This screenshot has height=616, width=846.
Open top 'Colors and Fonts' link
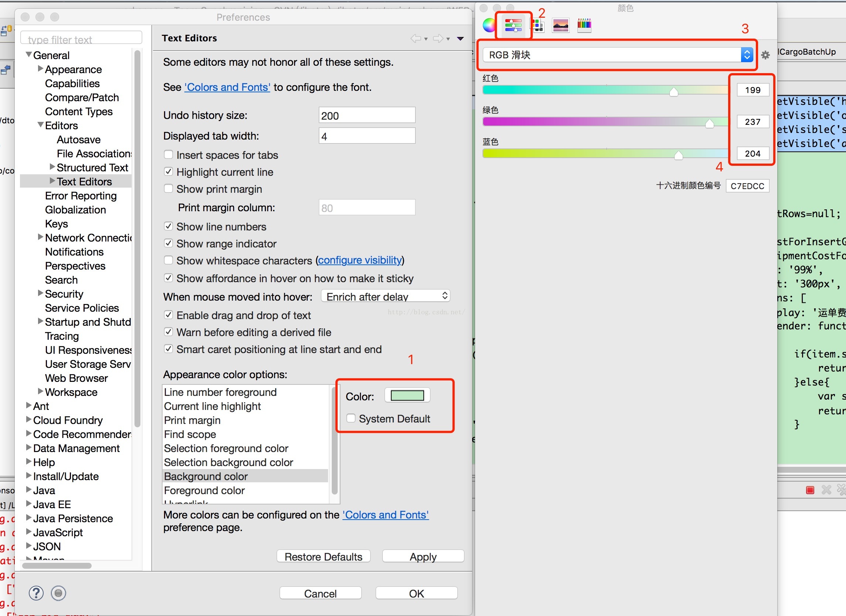point(227,87)
